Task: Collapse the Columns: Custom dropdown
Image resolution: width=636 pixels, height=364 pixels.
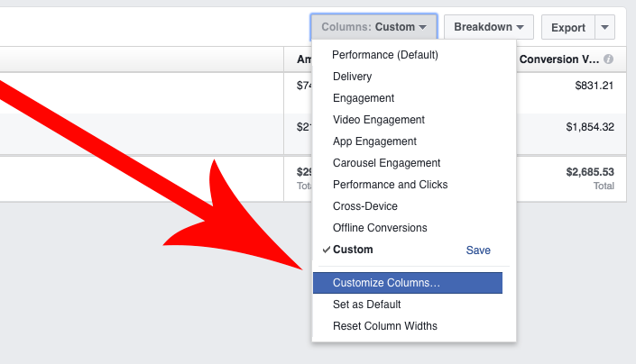Action: point(374,27)
